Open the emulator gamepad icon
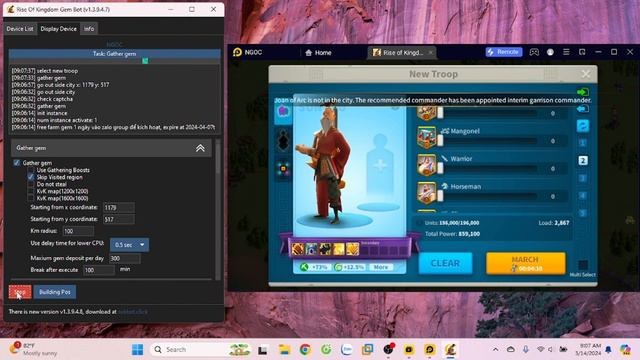 pos(534,52)
